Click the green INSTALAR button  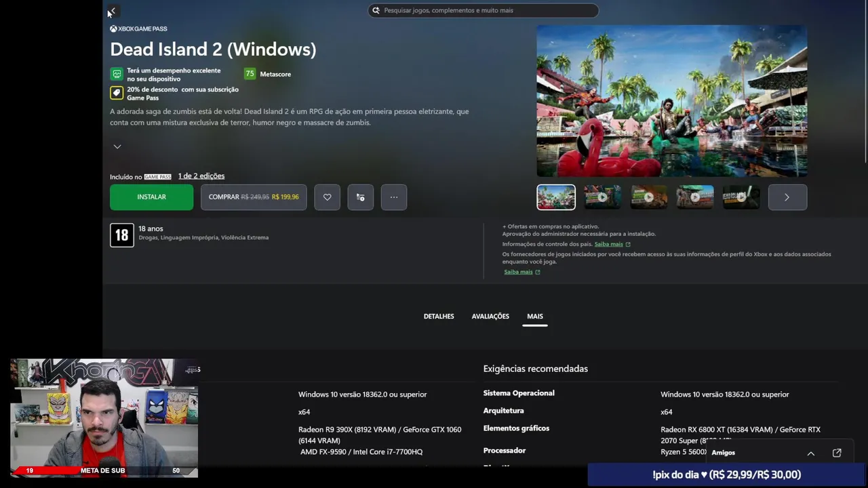point(151,197)
